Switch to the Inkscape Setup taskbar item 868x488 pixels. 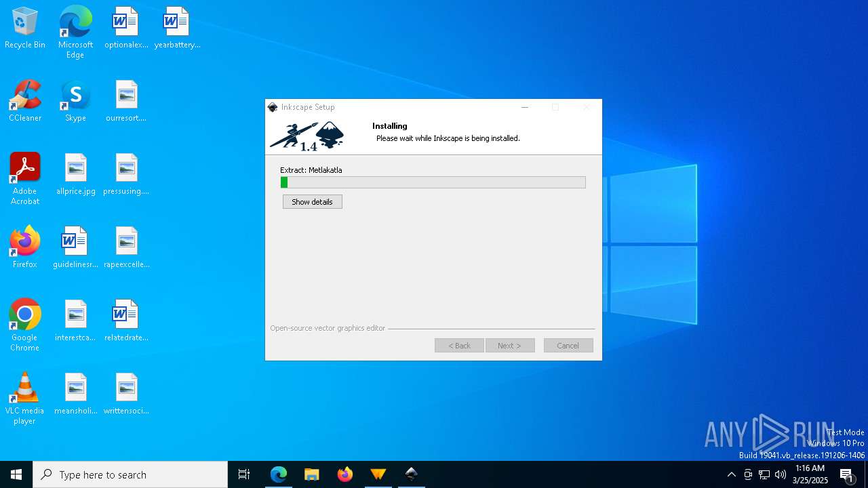coord(411,474)
